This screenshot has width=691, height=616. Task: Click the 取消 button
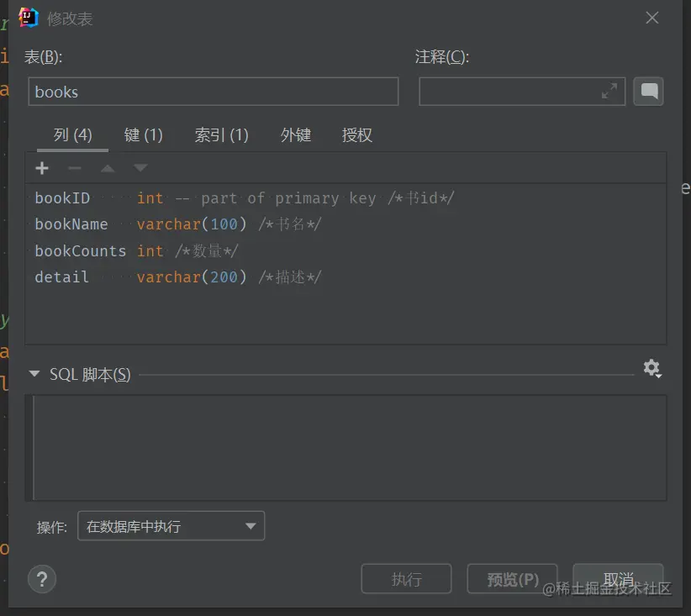[x=618, y=579]
